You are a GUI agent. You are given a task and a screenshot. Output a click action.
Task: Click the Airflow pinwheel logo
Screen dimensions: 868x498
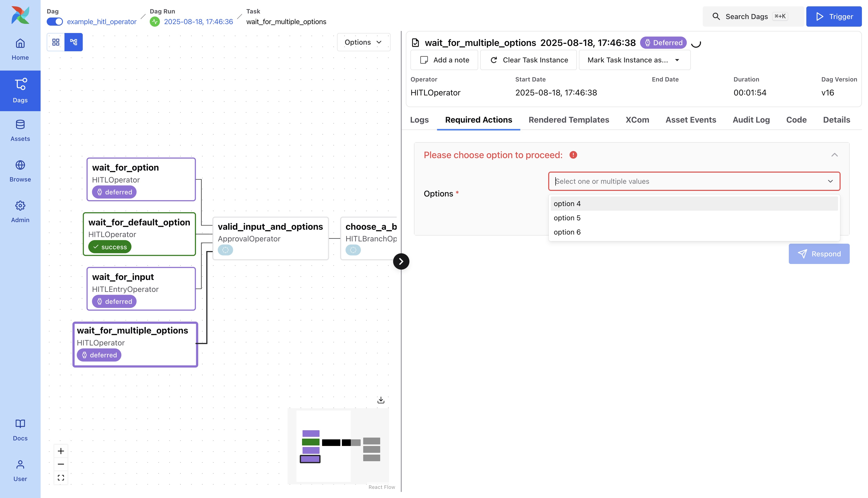point(20,15)
